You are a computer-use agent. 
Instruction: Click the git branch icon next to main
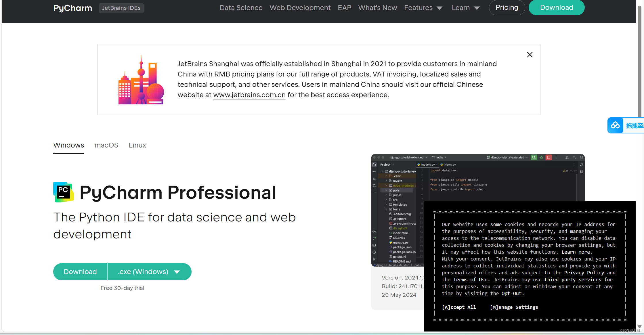click(433, 157)
